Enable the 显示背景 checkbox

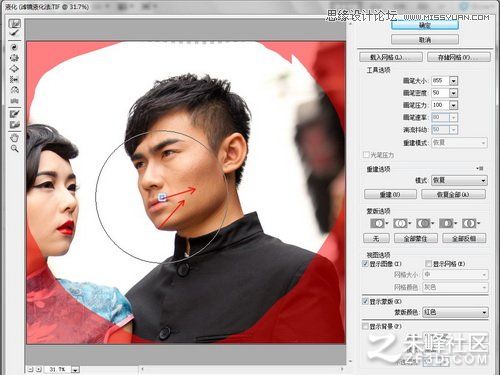365,326
